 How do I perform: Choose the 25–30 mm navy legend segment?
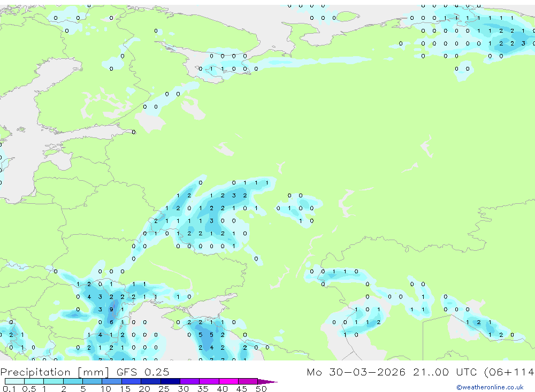[x=170, y=381]
